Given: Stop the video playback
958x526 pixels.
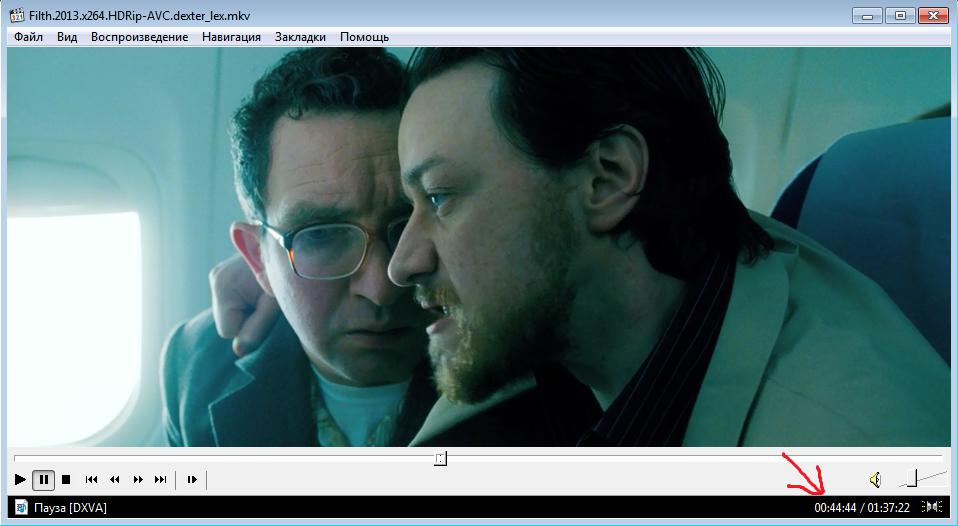Looking at the screenshot, I should click(66, 480).
